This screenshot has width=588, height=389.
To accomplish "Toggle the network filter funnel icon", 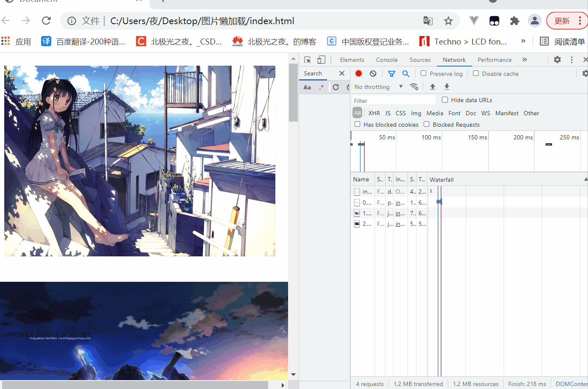I will coord(391,73).
